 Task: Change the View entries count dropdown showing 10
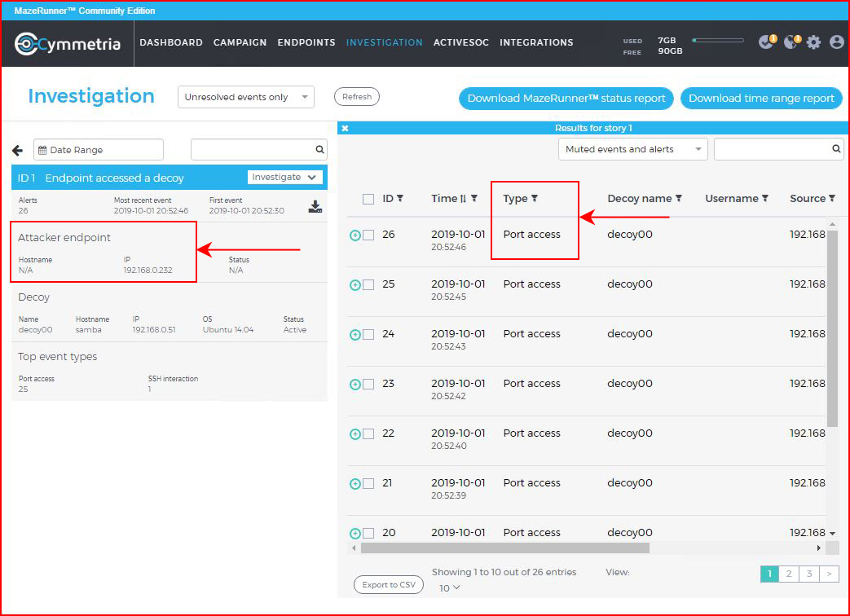tap(449, 587)
